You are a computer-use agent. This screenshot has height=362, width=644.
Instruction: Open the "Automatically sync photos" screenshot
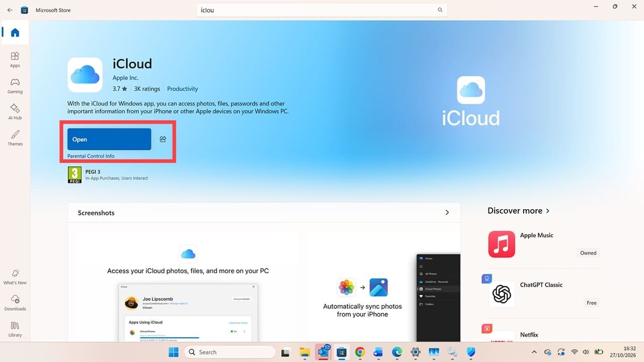[x=384, y=288]
